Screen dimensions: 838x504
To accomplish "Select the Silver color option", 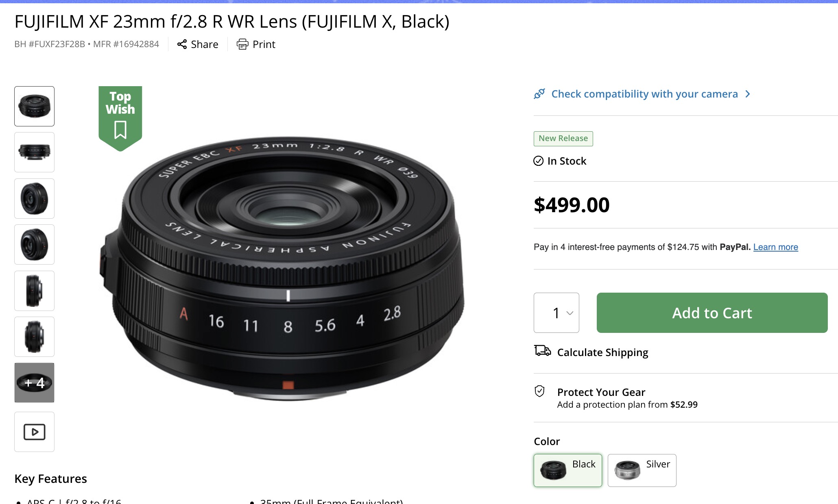I will (x=642, y=470).
